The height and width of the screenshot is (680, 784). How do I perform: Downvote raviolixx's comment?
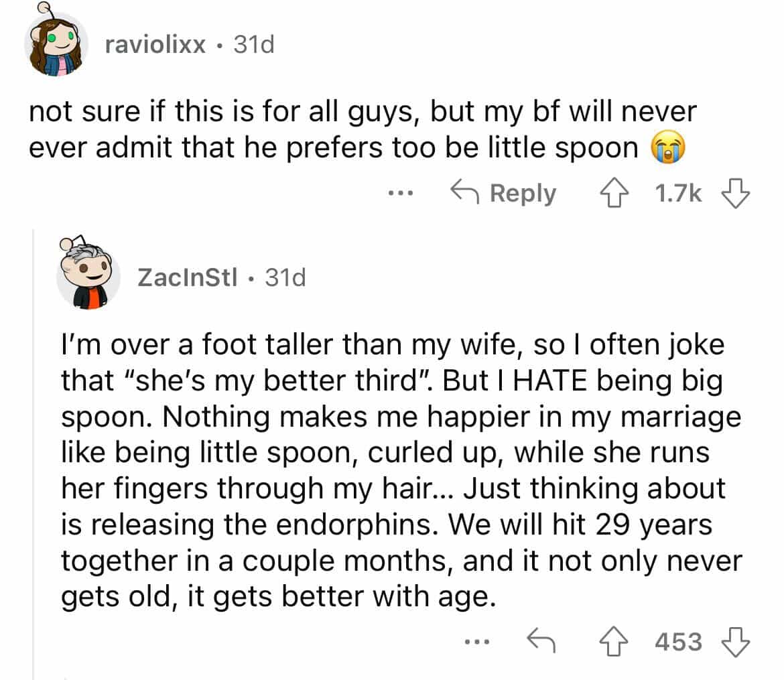click(734, 194)
